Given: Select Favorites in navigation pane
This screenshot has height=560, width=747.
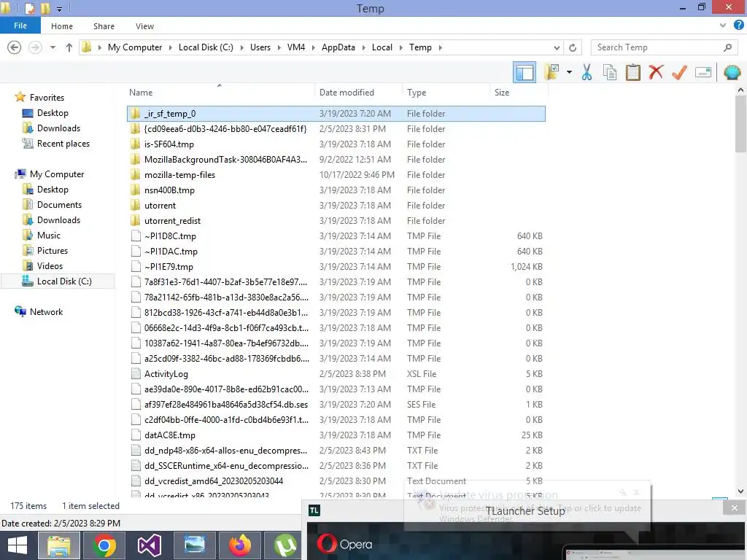Looking at the screenshot, I should pyautogui.click(x=47, y=98).
